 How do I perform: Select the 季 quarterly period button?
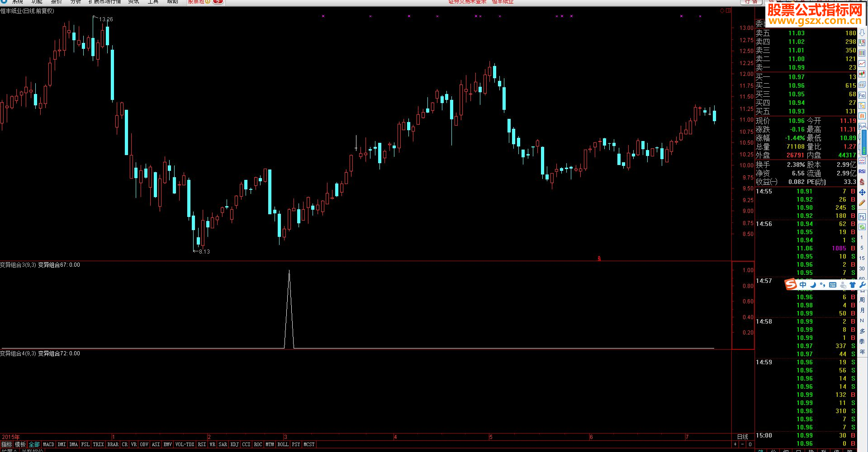tap(862, 341)
